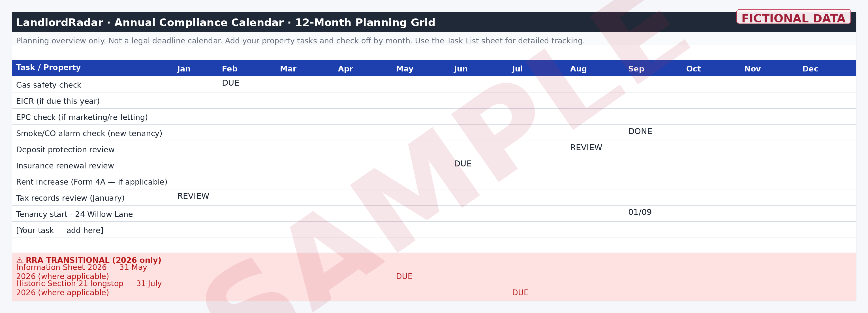Viewport: 868px width, 313px height.
Task: Click the 01/09 tenancy start date cell
Action: click(653, 213)
